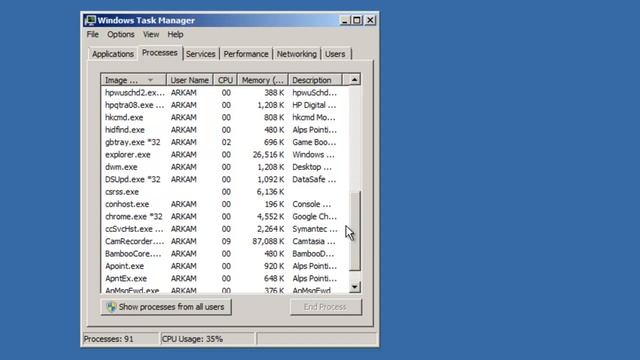This screenshot has height=360, width=640.
Task: Sort by the CPU column header
Action: click(x=225, y=80)
